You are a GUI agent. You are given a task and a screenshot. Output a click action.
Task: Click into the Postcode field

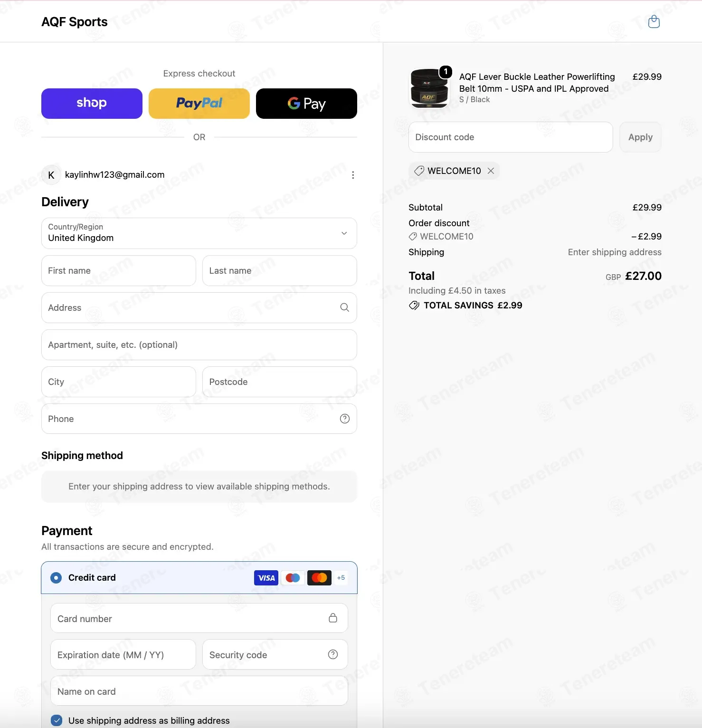tap(280, 382)
